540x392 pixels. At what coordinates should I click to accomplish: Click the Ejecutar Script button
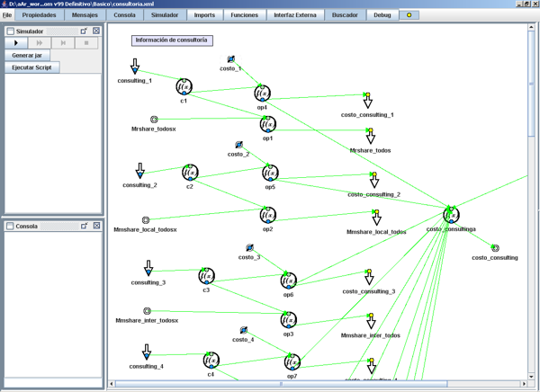click(x=32, y=67)
